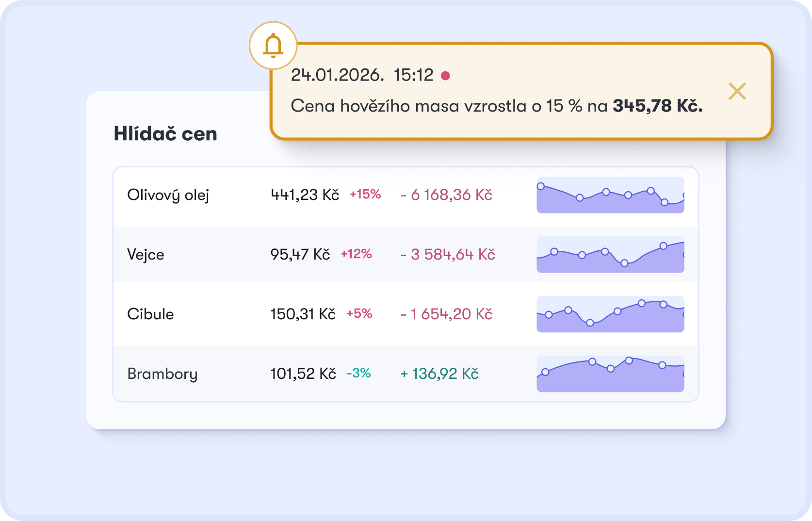Click the Hlídač cen heading

pos(165,134)
